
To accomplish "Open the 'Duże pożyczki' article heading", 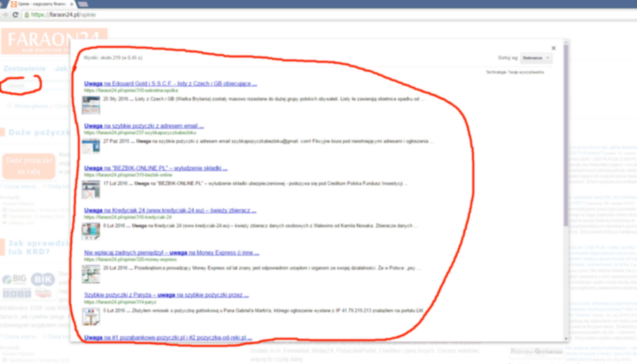I will tap(39, 133).
